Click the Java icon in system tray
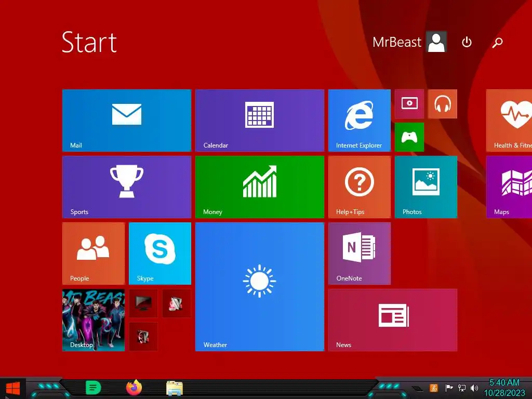532x399 pixels. pyautogui.click(x=434, y=388)
